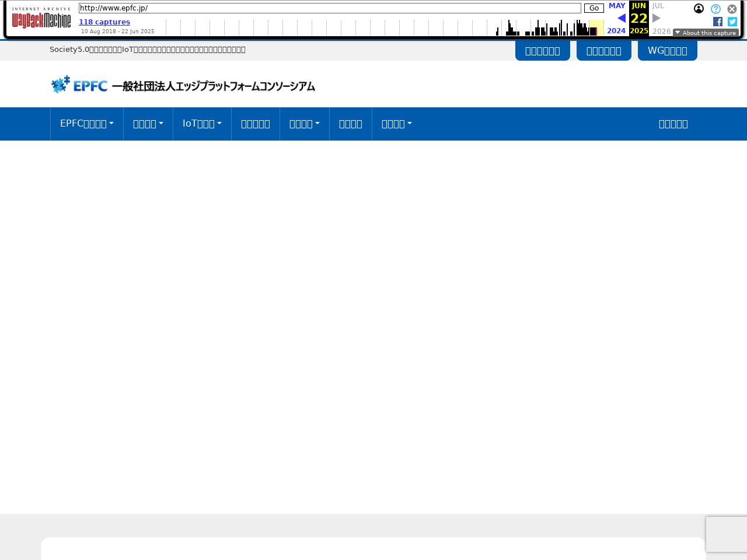Expand the About this capture dropdown

tap(706, 33)
